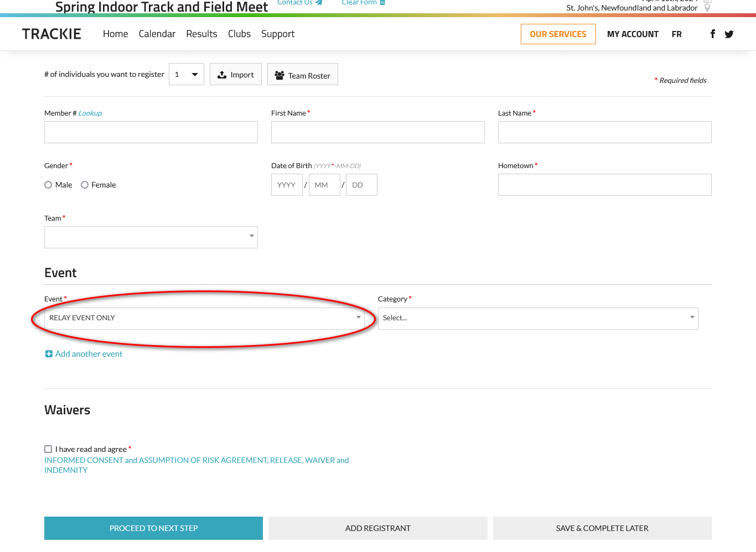The width and height of the screenshot is (756, 552).
Task: Click the TRACKIE logo
Action: (51, 34)
